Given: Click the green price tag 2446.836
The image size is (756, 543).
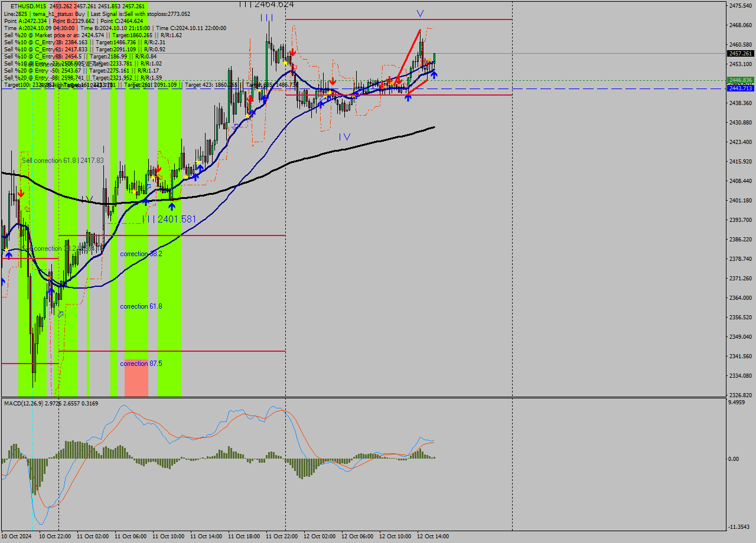Looking at the screenshot, I should [x=740, y=80].
